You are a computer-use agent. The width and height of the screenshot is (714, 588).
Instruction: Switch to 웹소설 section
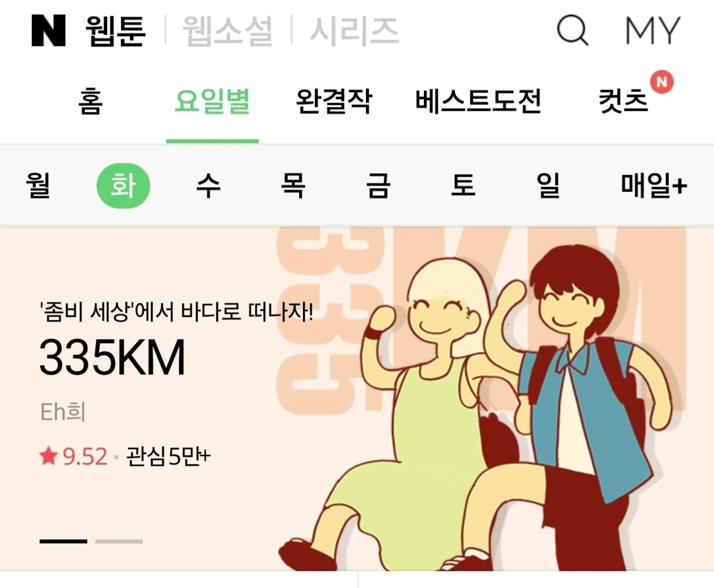click(x=228, y=31)
